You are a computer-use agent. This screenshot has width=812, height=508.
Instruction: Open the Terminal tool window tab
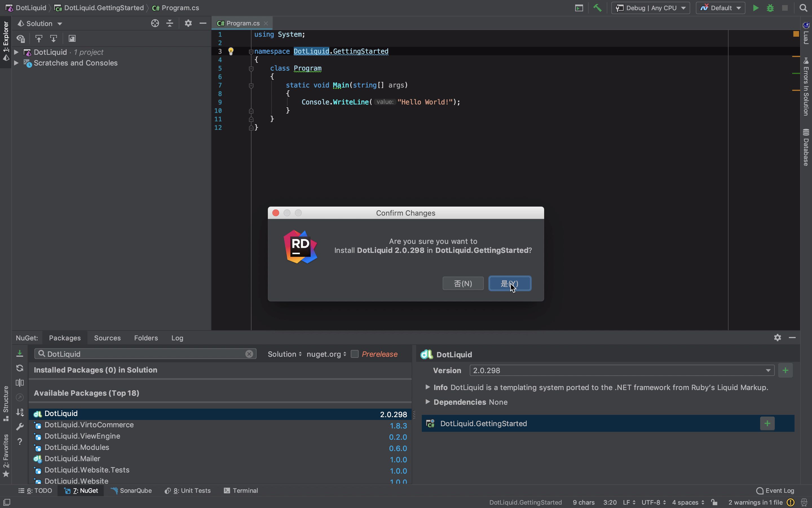pos(241,491)
